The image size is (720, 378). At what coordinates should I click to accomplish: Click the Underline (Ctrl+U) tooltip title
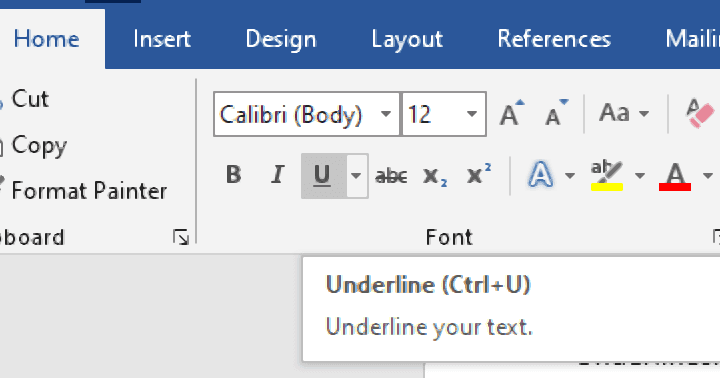pyautogui.click(x=428, y=285)
